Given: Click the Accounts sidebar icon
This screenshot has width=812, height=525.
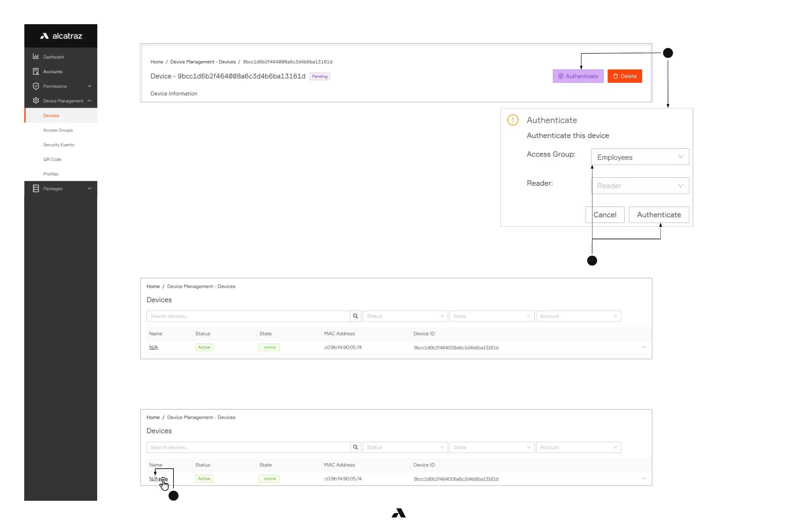Looking at the screenshot, I should point(36,71).
